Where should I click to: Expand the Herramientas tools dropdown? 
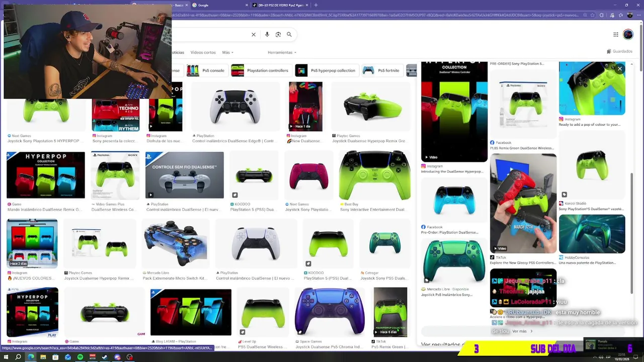point(282,52)
